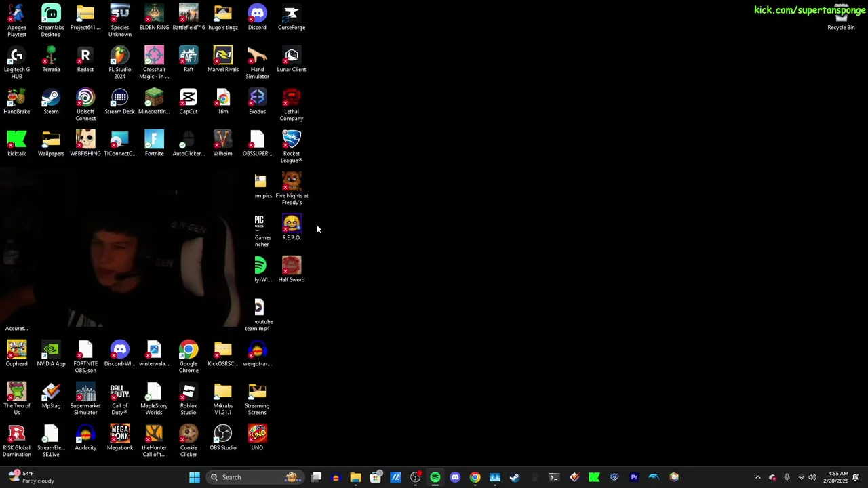Launch Terraria from the desktop
868x488 pixels.
(51, 60)
